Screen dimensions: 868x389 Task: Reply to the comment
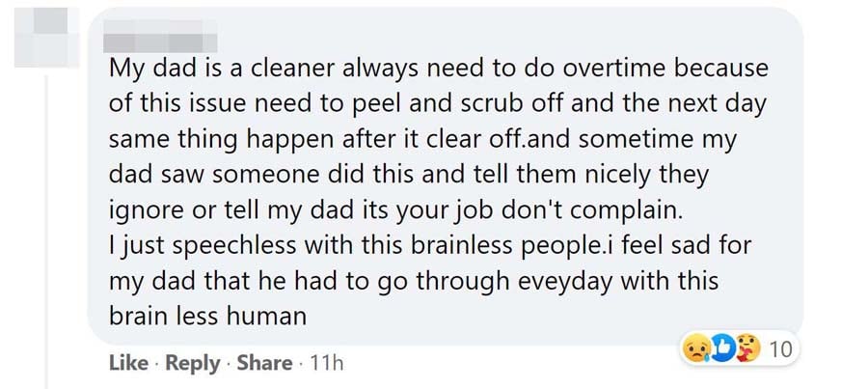[191, 363]
